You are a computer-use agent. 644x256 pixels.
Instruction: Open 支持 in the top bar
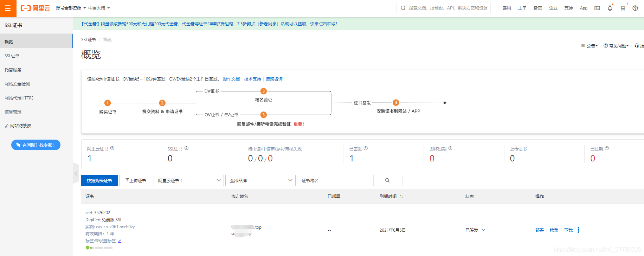(x=568, y=8)
